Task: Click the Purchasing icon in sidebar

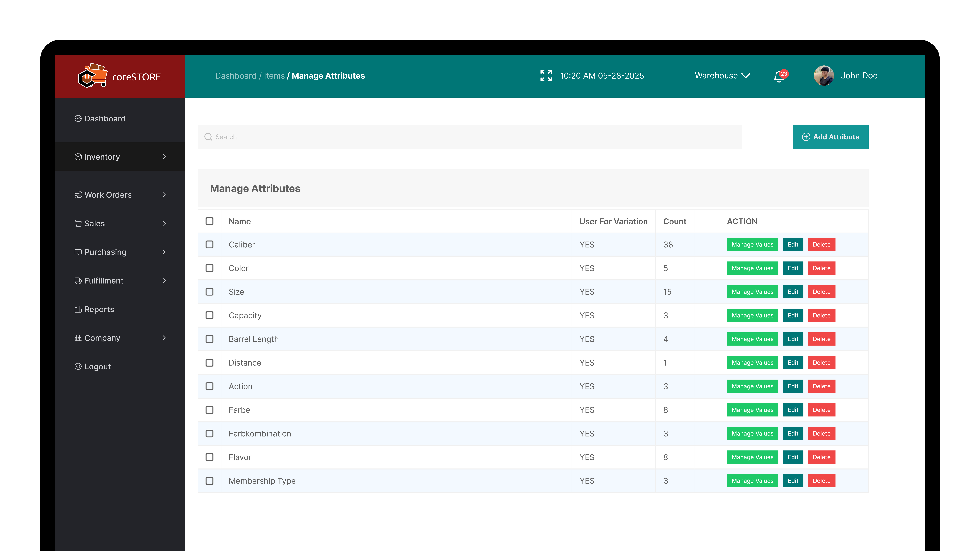Action: [x=78, y=252]
